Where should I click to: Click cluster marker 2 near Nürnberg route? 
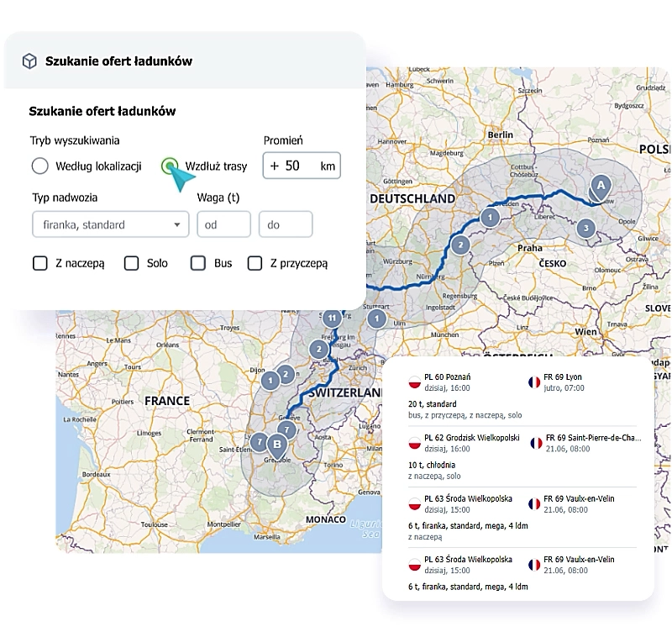tap(460, 245)
